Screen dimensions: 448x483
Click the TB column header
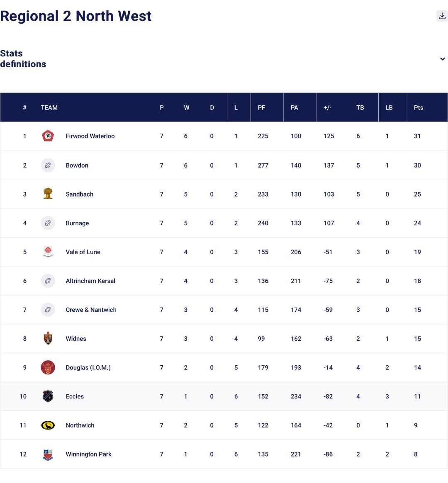(x=360, y=108)
